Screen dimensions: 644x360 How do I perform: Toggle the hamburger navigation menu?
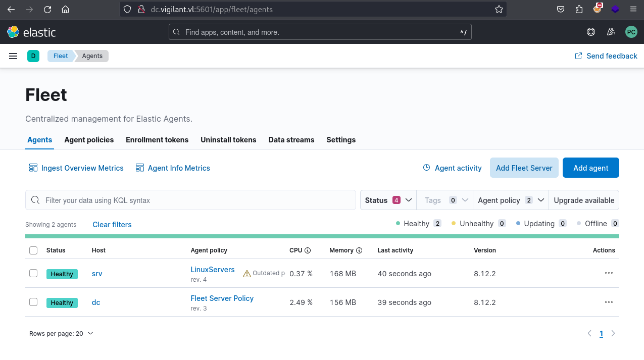tap(13, 56)
